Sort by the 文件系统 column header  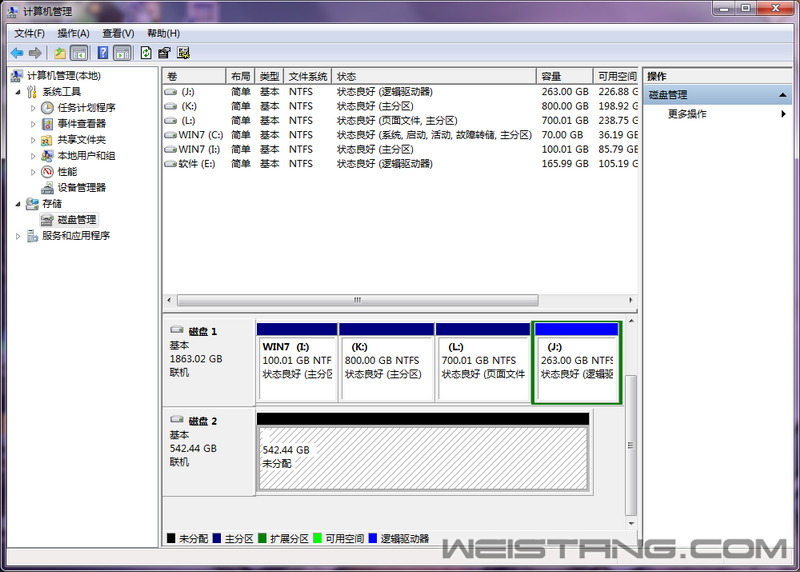[308, 77]
